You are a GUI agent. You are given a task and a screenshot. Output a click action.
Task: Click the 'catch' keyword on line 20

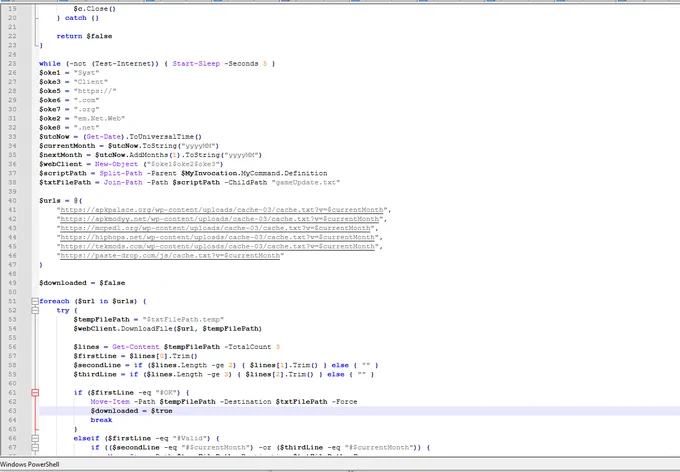pyautogui.click(x=75, y=18)
